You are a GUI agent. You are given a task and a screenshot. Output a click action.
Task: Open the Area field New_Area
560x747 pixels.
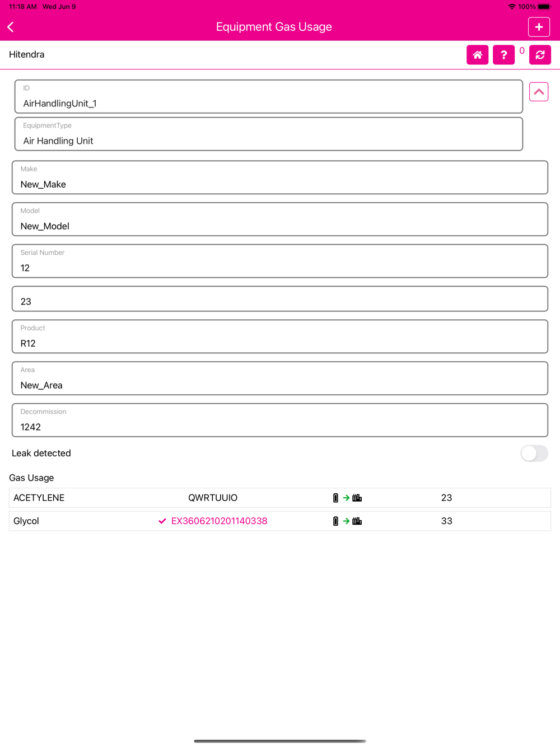pos(280,379)
